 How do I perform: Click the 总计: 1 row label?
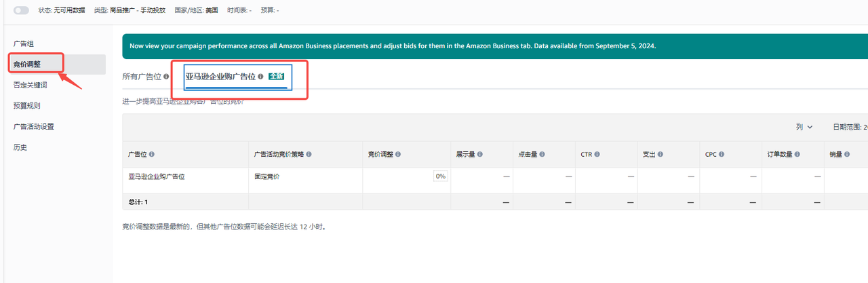coord(138,202)
